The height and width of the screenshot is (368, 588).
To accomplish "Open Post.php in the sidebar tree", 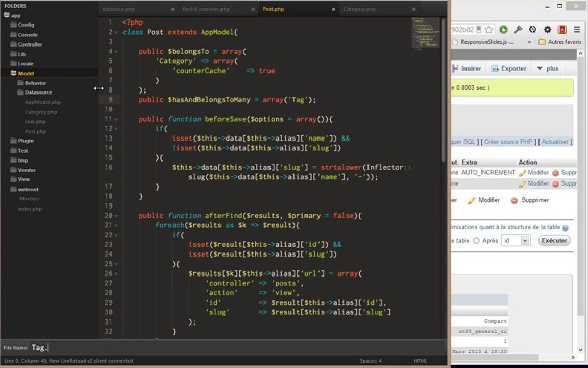I will pyautogui.click(x=36, y=131).
